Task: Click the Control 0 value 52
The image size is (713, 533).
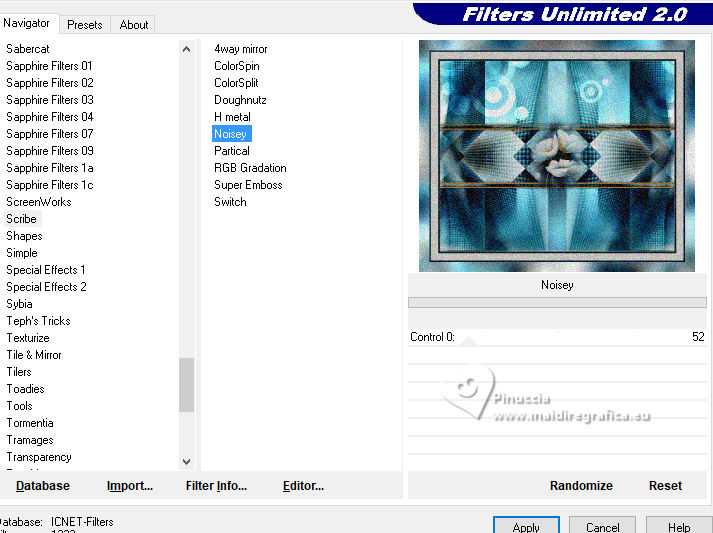Action: [698, 337]
